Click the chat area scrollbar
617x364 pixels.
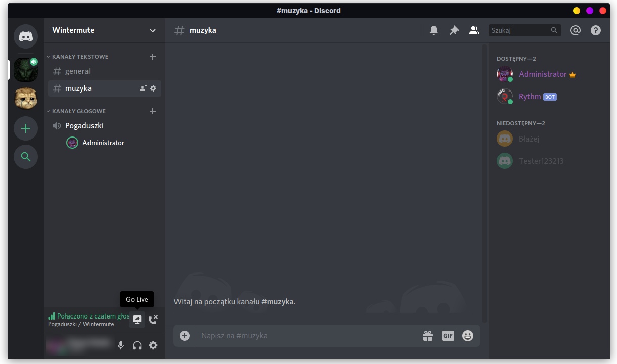tap(484, 184)
